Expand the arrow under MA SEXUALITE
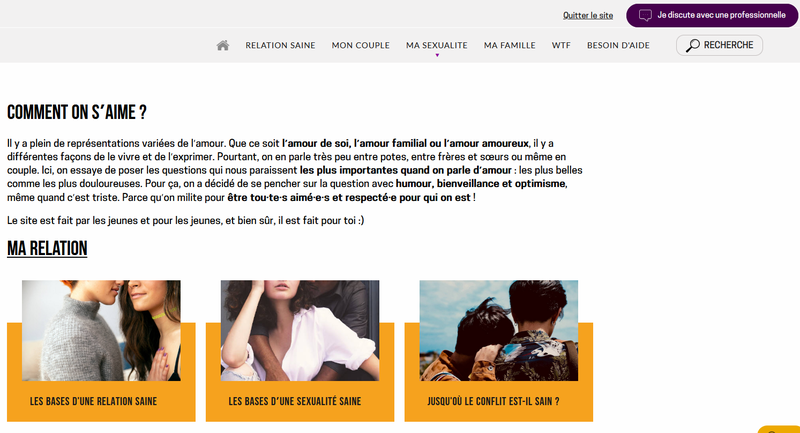800x433 pixels. coord(437,55)
